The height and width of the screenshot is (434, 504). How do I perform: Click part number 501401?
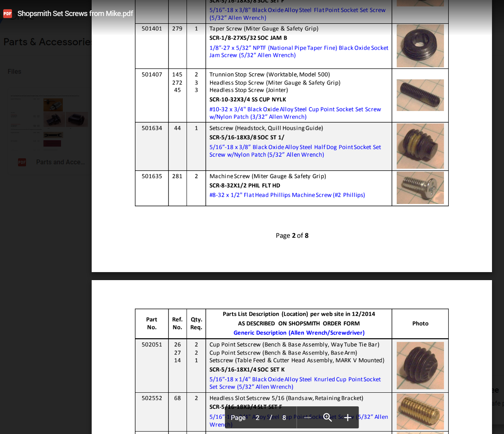[x=152, y=29]
